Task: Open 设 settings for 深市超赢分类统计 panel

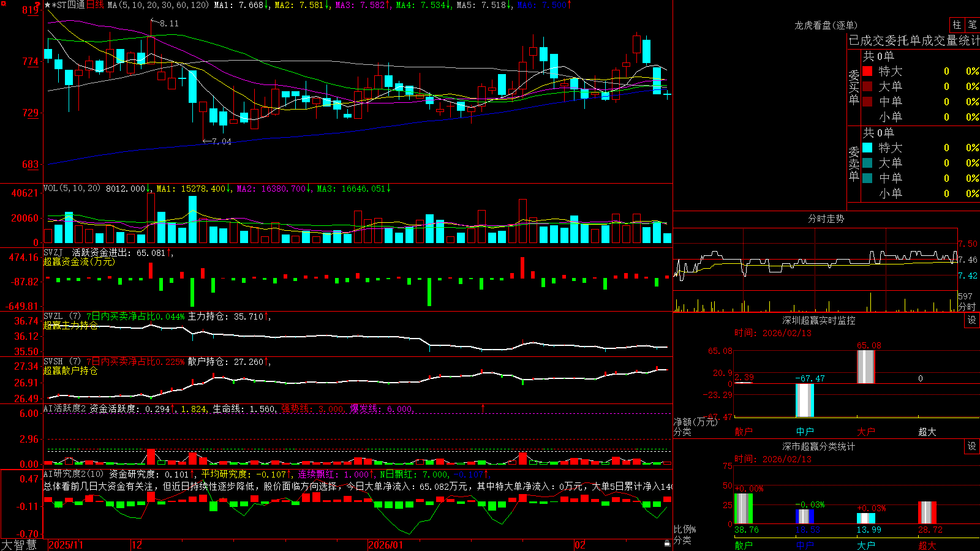Action: coord(972,446)
